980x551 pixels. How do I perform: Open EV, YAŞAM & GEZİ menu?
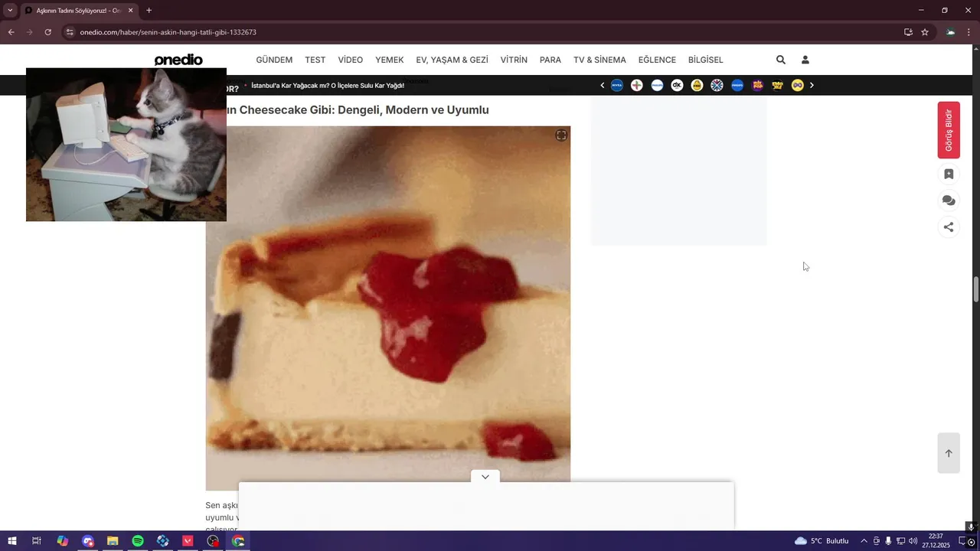(x=452, y=60)
